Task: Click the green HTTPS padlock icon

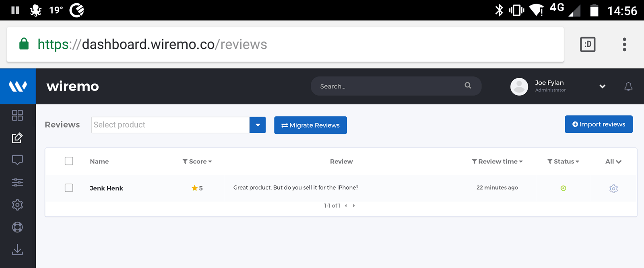Action: tap(24, 43)
